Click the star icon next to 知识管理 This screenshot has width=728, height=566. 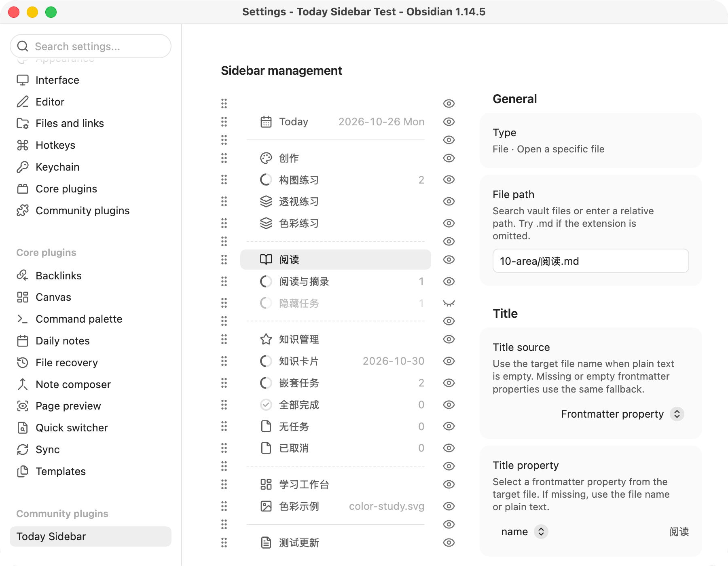coord(266,339)
